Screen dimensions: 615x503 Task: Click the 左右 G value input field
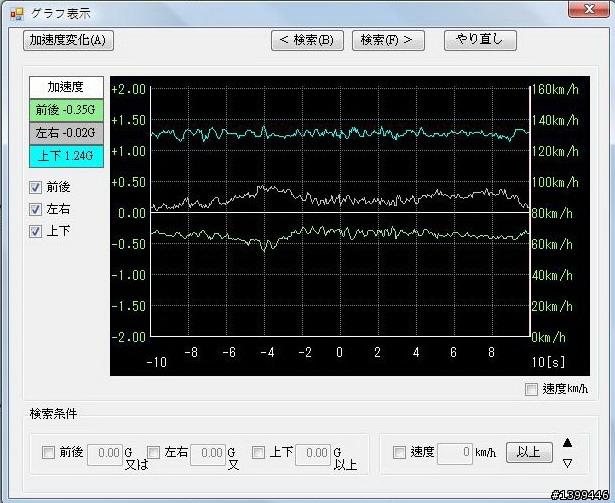point(208,454)
